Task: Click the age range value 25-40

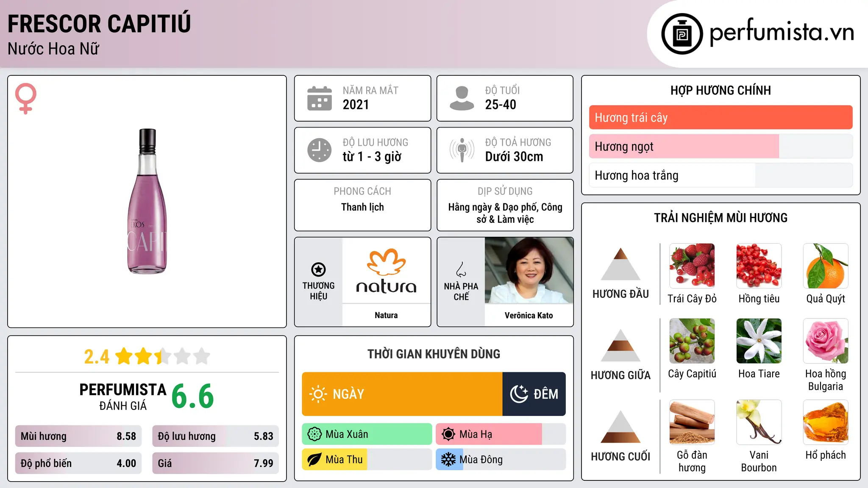Action: click(x=501, y=105)
